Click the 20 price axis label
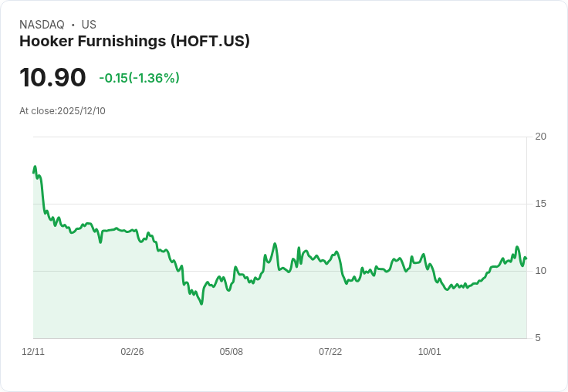 [x=541, y=137]
